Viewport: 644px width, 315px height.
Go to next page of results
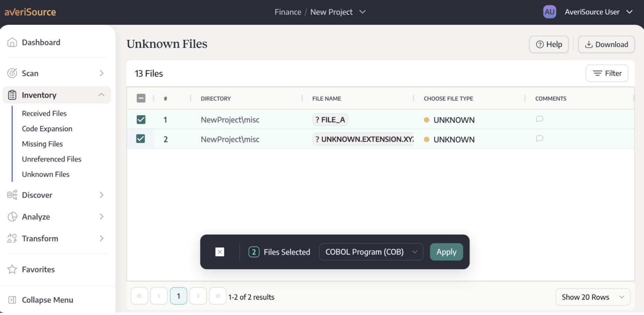click(x=198, y=296)
